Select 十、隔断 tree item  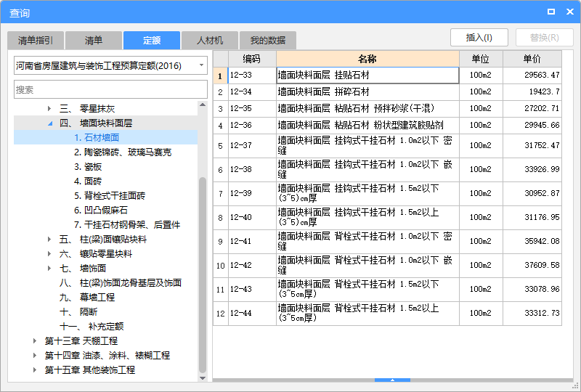78,311
